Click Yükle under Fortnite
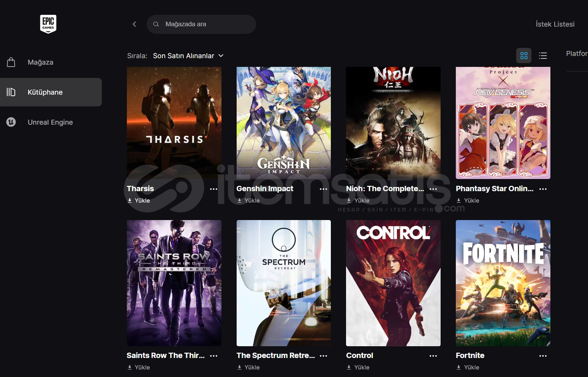This screenshot has width=588, height=377. point(468,367)
